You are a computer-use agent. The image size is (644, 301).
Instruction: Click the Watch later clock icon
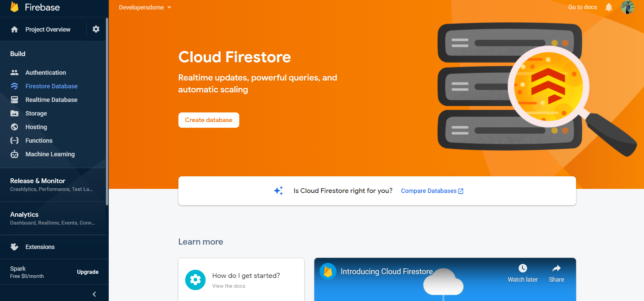tap(523, 268)
